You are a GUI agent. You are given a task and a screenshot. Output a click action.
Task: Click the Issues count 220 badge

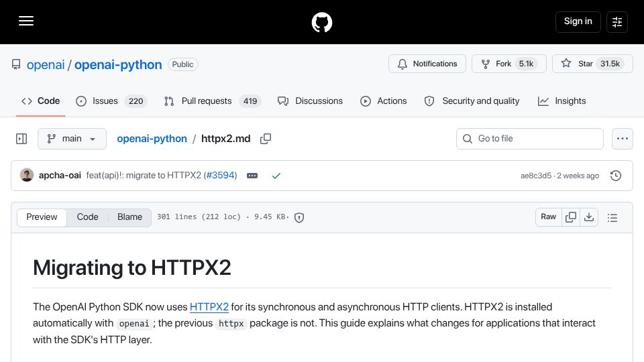pyautogui.click(x=136, y=101)
